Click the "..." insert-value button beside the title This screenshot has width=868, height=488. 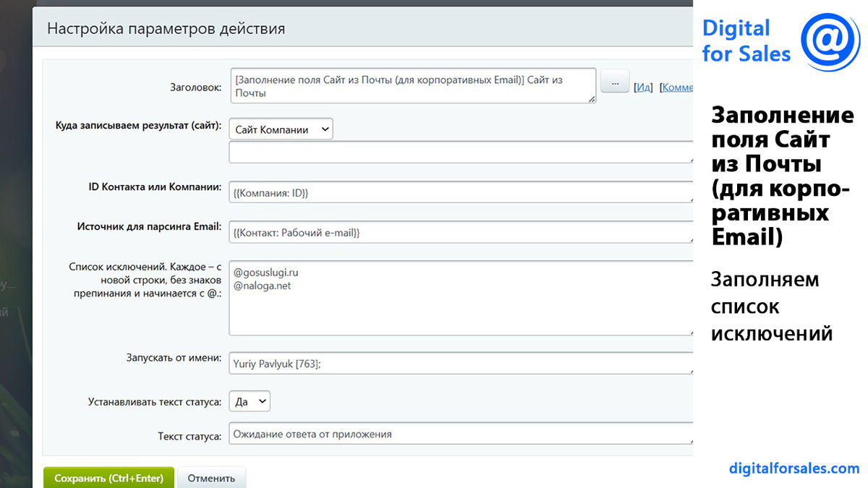(615, 82)
